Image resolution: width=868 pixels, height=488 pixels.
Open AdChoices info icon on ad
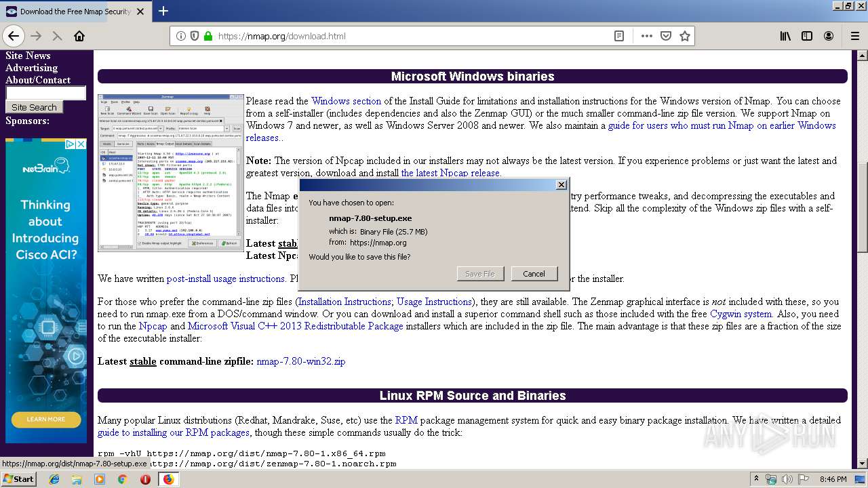pos(70,144)
